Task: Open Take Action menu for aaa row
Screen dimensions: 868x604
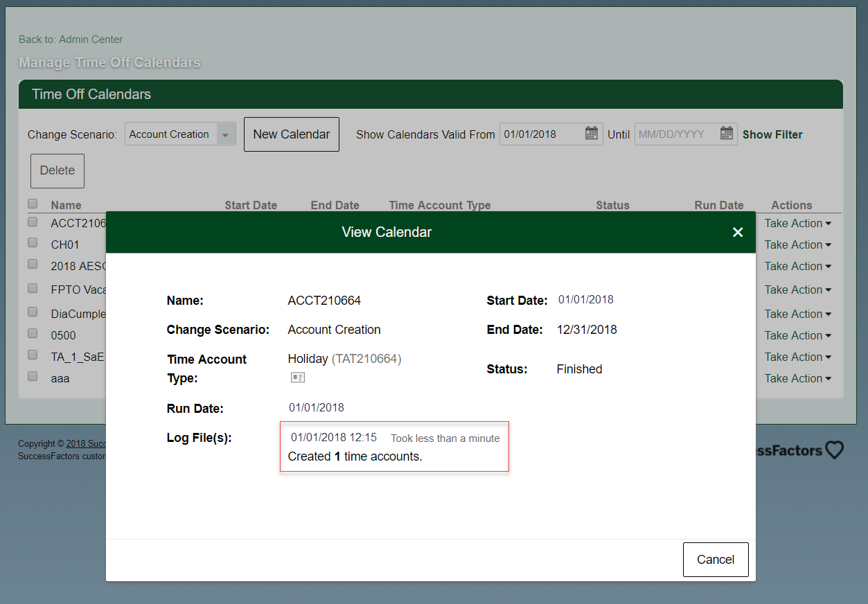Action: 798,378
